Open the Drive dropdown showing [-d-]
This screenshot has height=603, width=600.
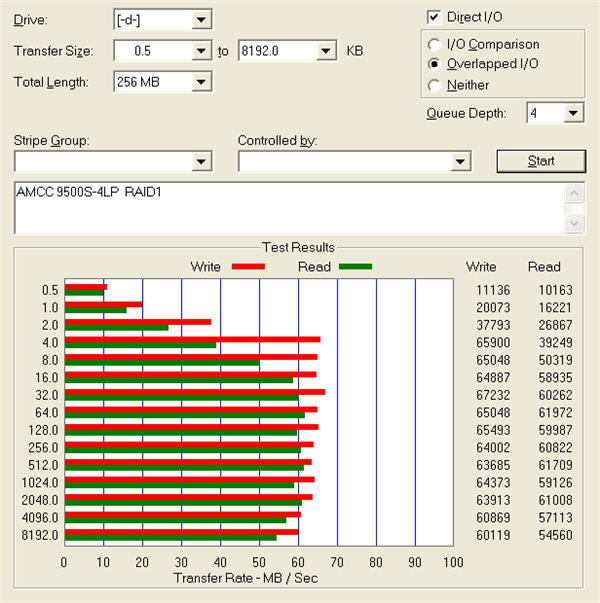point(163,20)
